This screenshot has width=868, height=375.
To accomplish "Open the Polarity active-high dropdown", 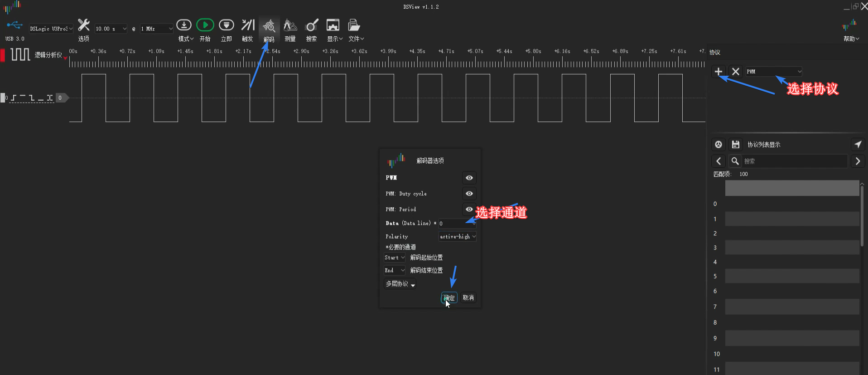I will tap(457, 237).
